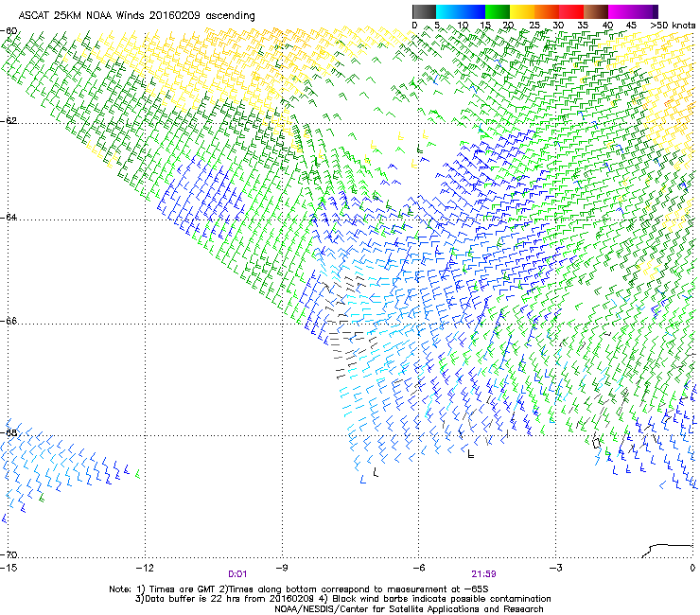Click the title "ASCAT 25KM NOAA Winds 20160209 ascending"
Image resolution: width=700 pixels, height=615 pixels.
(x=136, y=16)
